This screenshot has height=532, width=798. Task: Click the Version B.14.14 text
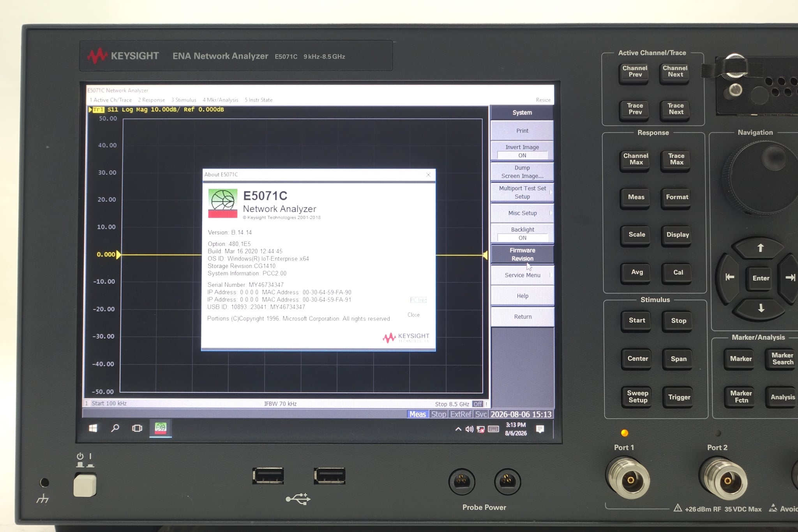click(x=230, y=233)
